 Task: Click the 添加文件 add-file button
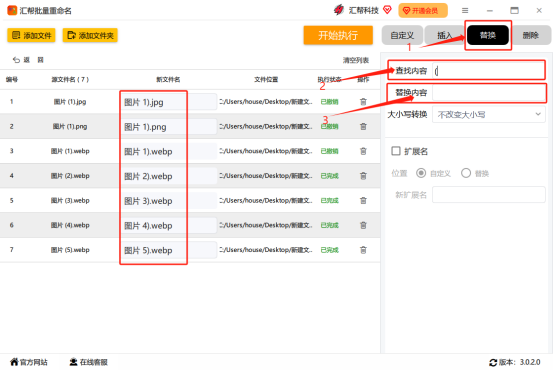(31, 35)
